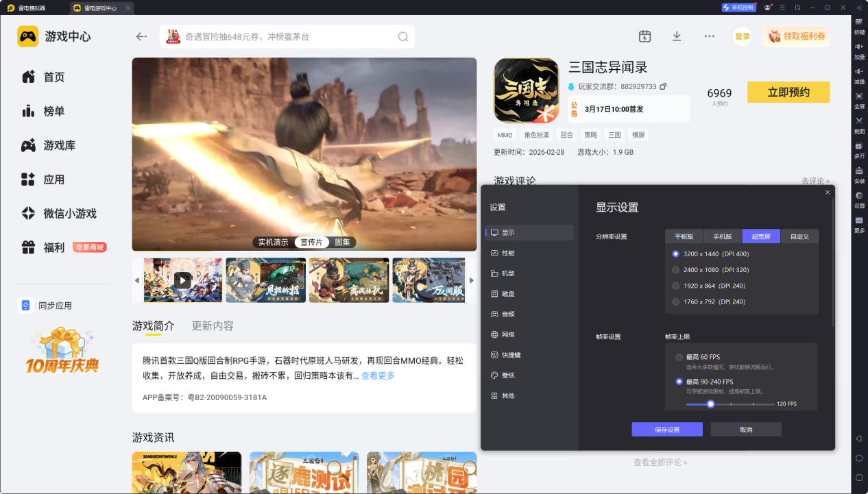Play the first video thumbnail

tap(182, 280)
